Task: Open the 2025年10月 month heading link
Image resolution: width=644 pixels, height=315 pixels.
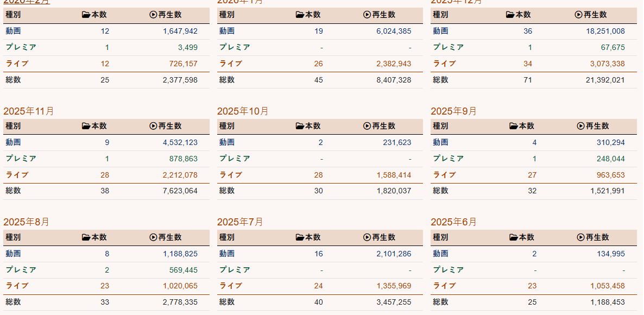Action: tap(243, 111)
